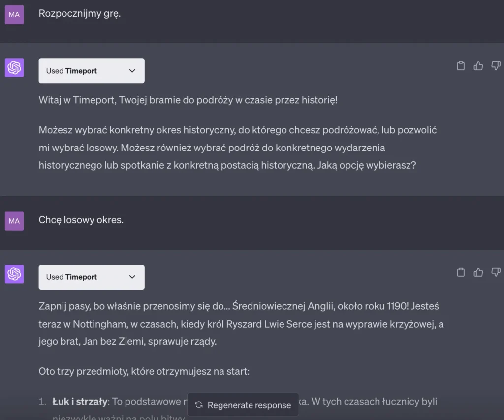Expand the first "Used Timeport" dropdown
Screen dimensions: 504x420
(x=92, y=71)
